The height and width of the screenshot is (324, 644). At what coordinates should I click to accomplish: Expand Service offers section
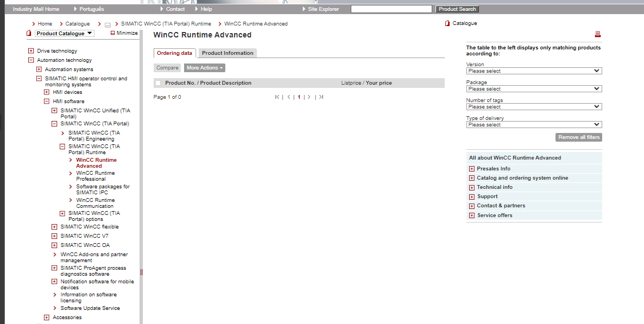pos(471,215)
